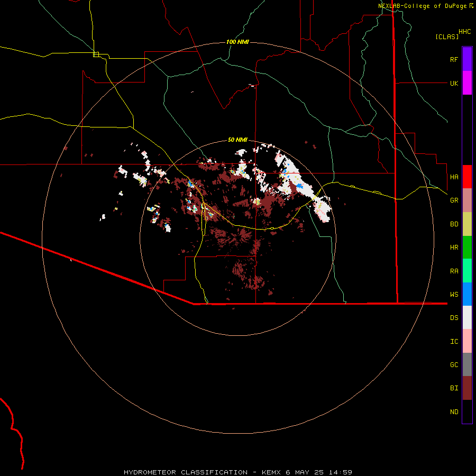Click the BD legend label

454,224
